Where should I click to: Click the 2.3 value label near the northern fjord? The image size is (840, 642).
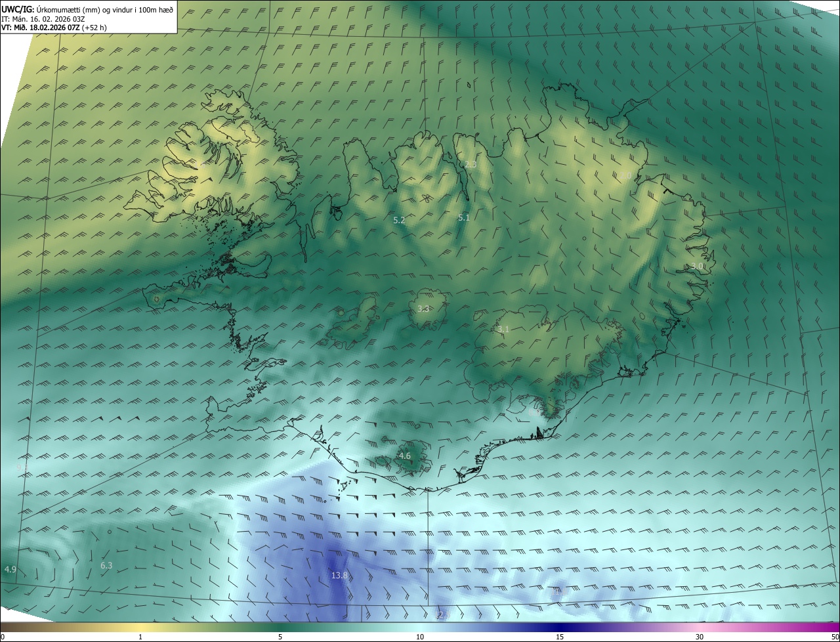point(470,164)
